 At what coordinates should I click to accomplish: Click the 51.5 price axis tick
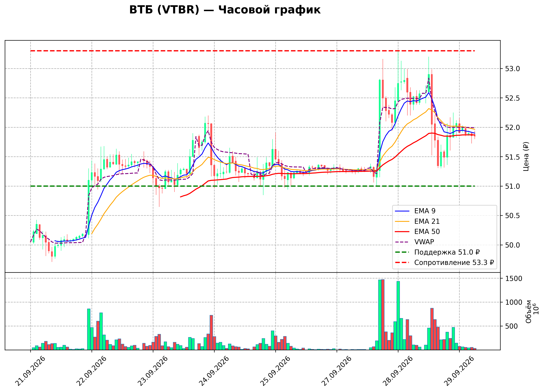[x=512, y=157]
